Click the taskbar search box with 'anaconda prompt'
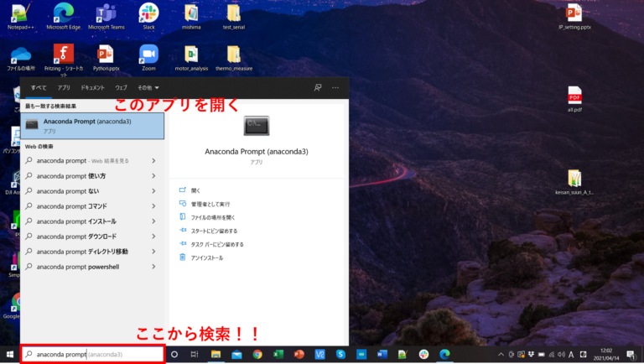Screen dimensions: 644x364 click(x=93, y=355)
